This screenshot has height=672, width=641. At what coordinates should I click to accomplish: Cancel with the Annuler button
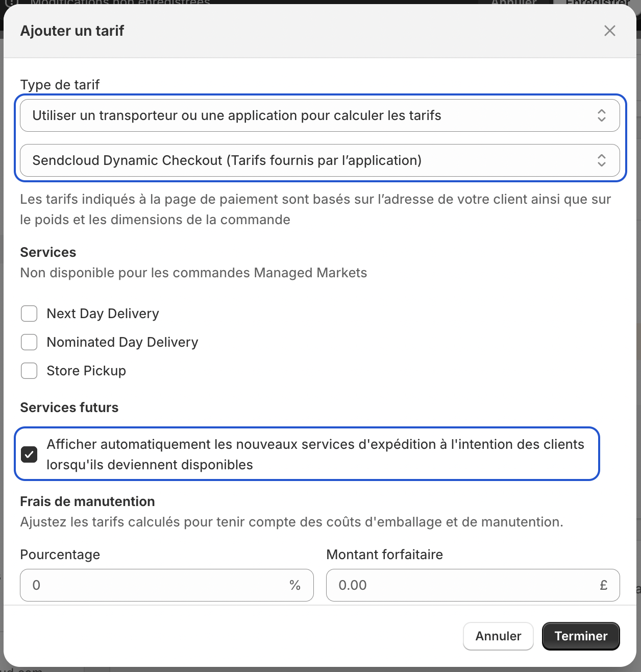[498, 636]
